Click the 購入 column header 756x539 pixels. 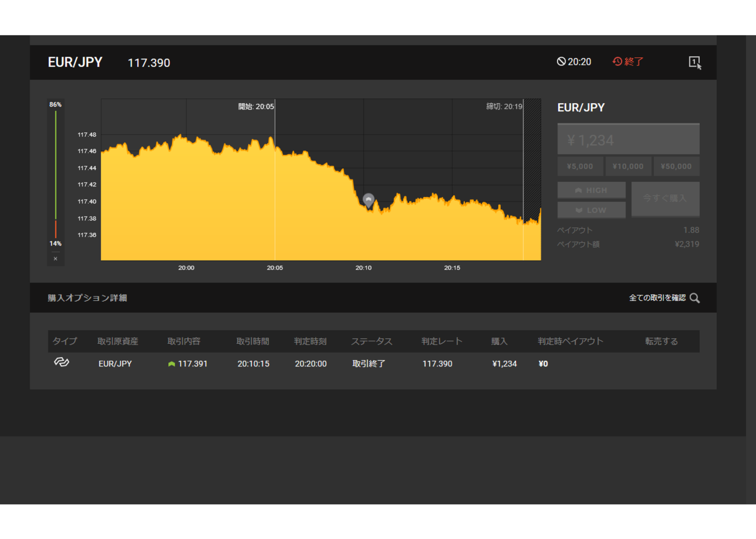click(x=500, y=341)
